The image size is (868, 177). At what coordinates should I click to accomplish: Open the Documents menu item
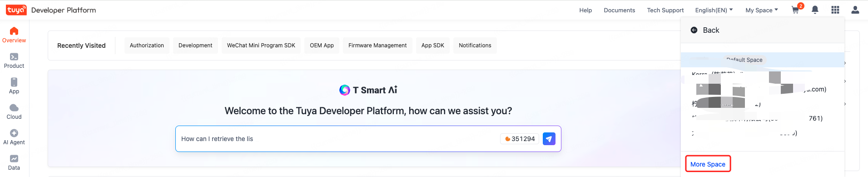620,10
